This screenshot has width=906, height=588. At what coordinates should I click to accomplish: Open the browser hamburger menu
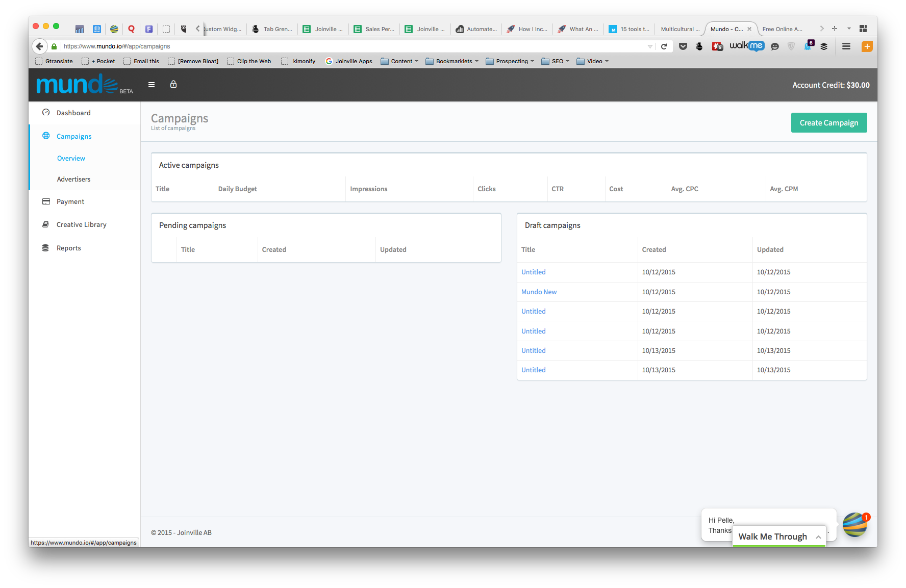846,46
